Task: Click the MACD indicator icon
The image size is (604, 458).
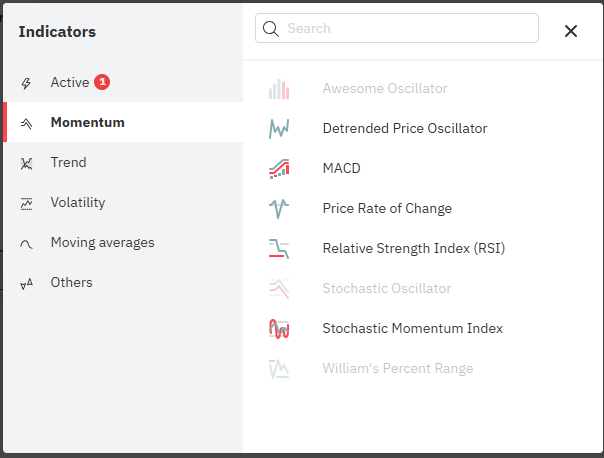Action: pos(279,169)
